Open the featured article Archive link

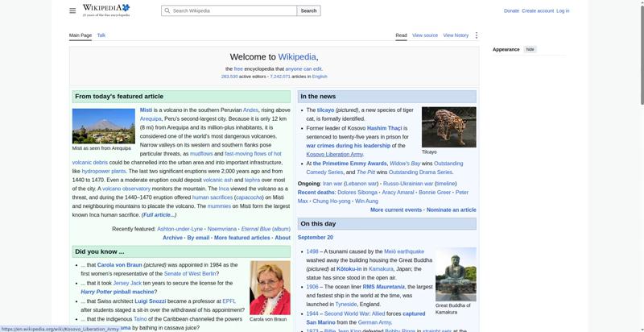(x=172, y=238)
